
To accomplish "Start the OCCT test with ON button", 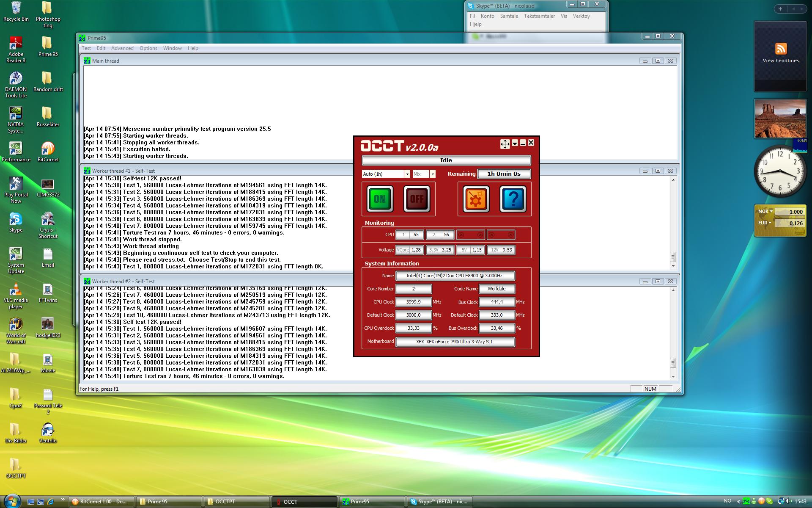I will [380, 199].
